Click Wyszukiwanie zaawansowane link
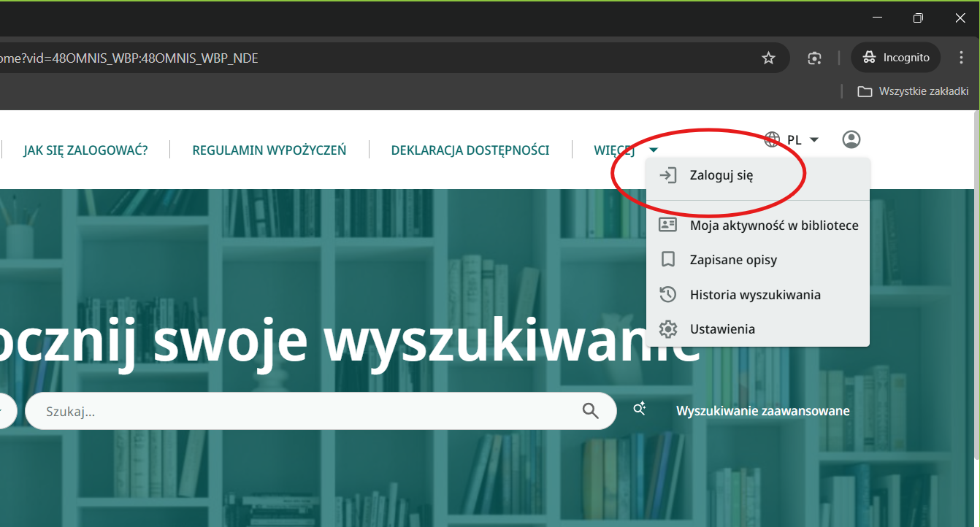Image resolution: width=980 pixels, height=527 pixels. coord(762,411)
